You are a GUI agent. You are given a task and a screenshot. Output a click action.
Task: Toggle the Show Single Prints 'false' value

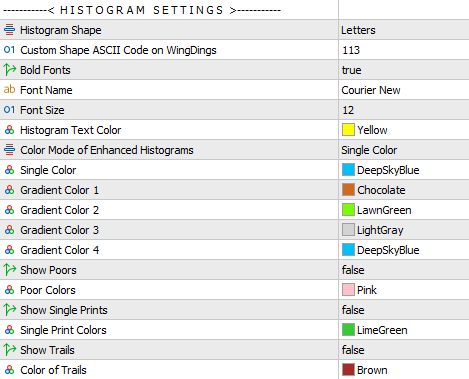click(353, 310)
